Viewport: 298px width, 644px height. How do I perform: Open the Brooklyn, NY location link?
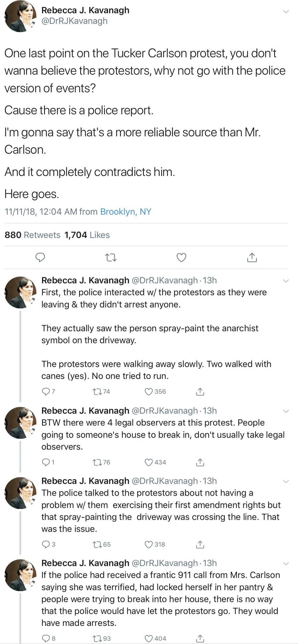tap(126, 212)
